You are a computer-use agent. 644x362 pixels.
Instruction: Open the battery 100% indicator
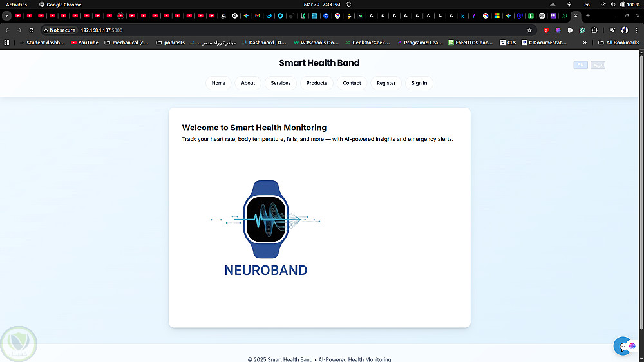(x=630, y=5)
